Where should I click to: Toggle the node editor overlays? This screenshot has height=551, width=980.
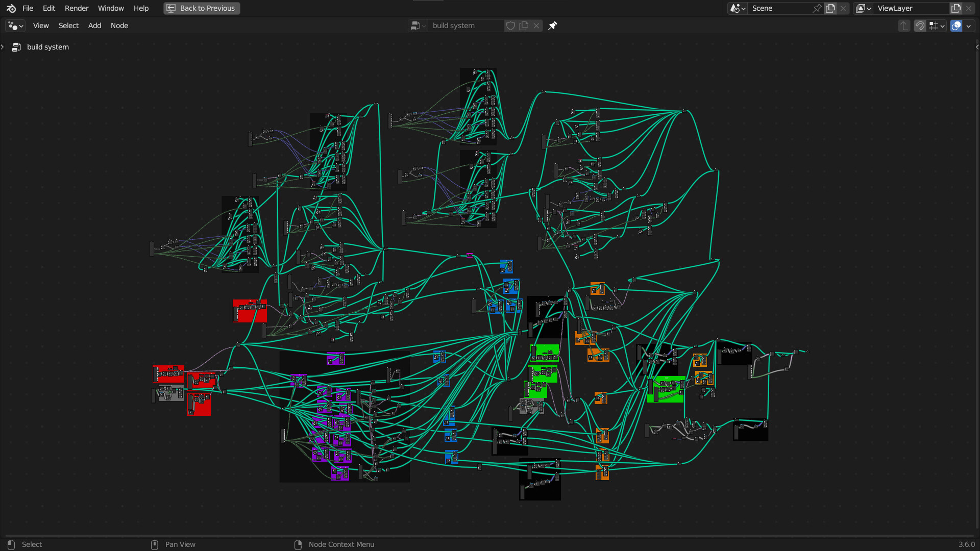click(x=956, y=26)
